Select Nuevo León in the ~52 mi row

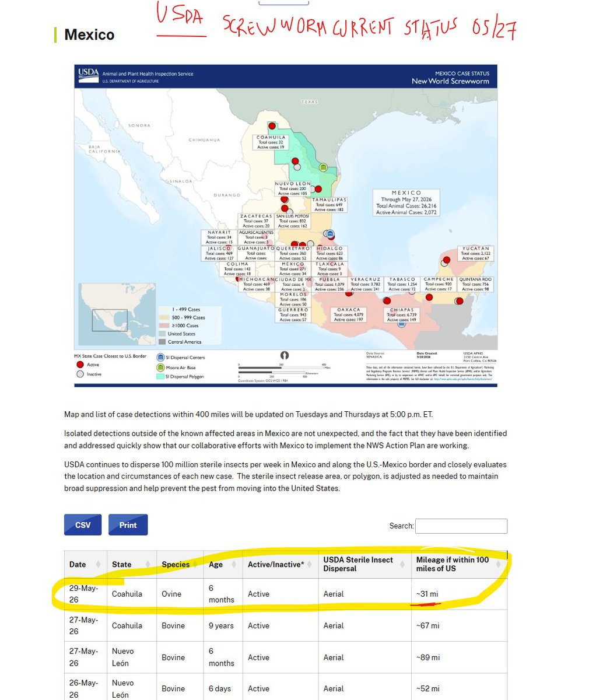[x=132, y=688]
